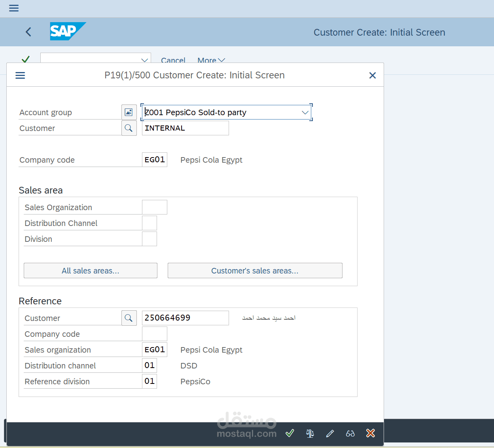This screenshot has width=494, height=448.
Task: Click the 'DSD' channel description
Action: tap(189, 366)
